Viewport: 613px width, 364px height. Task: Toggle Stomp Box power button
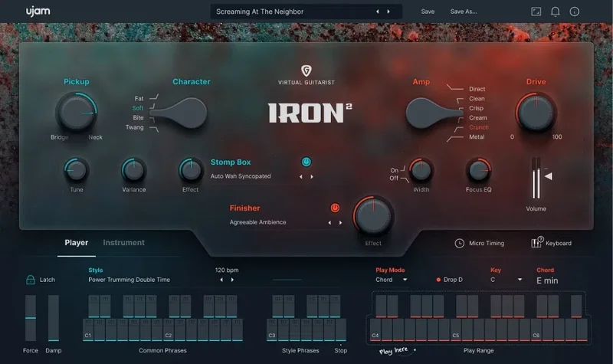tap(306, 162)
